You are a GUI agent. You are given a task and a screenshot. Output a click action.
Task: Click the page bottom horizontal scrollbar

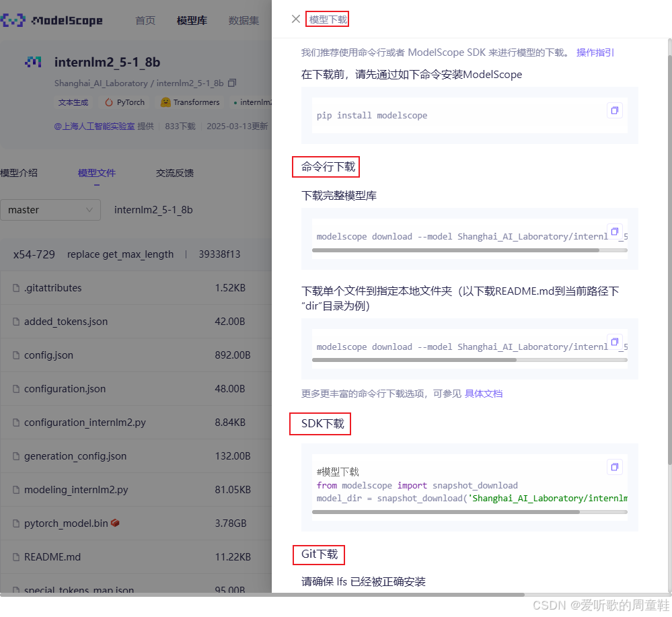[x=262, y=595]
